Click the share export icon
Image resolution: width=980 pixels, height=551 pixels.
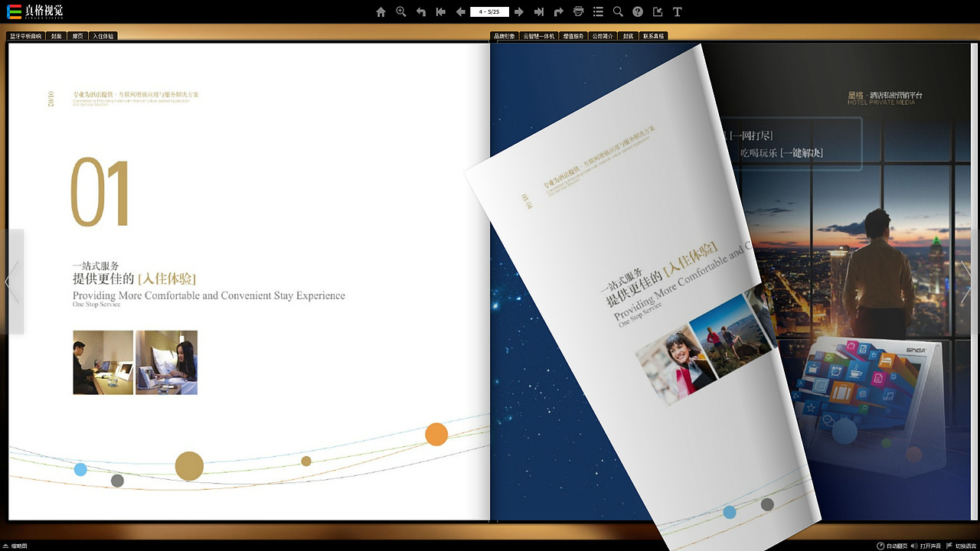click(658, 11)
